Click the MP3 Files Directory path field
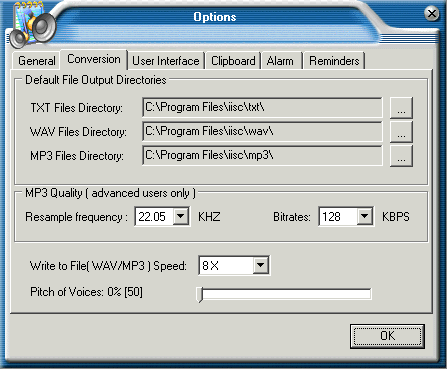 [x=262, y=155]
